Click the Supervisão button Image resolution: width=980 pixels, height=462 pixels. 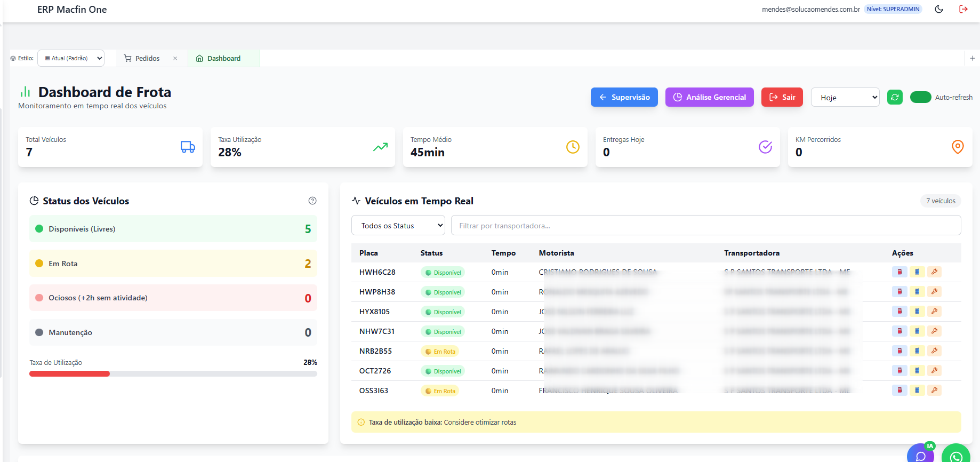coord(624,97)
